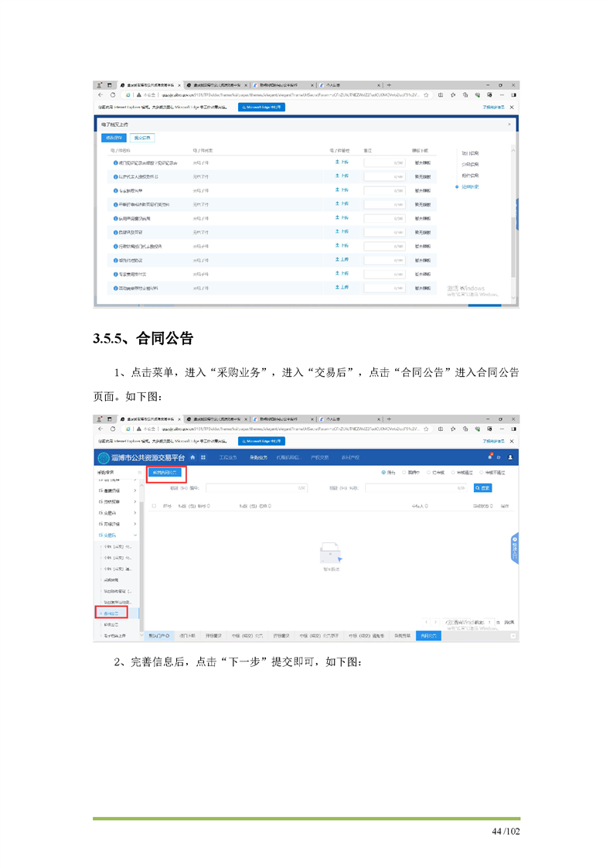Click the home icon beside the 淄博市公共资源交易平台 title
This screenshot has width=613, height=868.
(192, 457)
